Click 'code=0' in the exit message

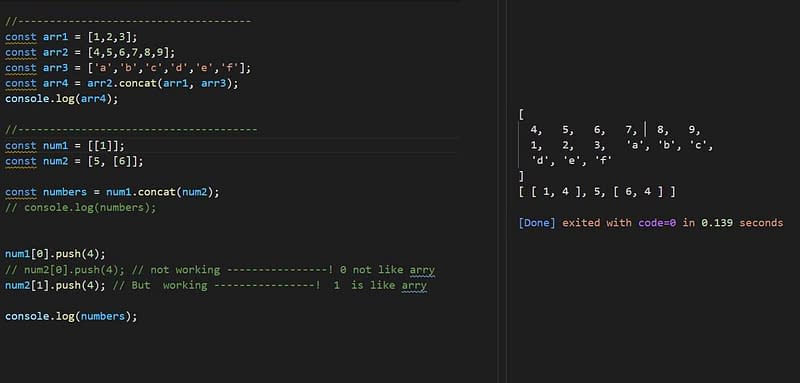(x=657, y=223)
